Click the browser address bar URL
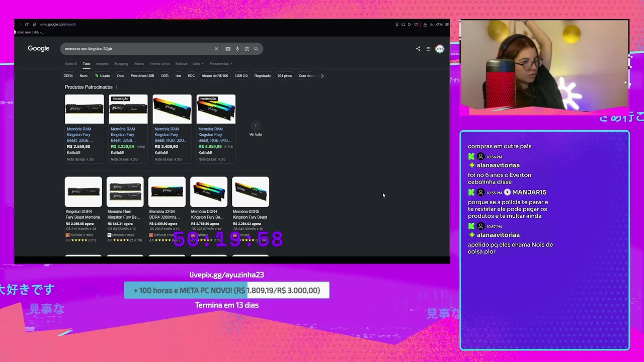Viewport: 644px width, 362px height. [x=58, y=24]
